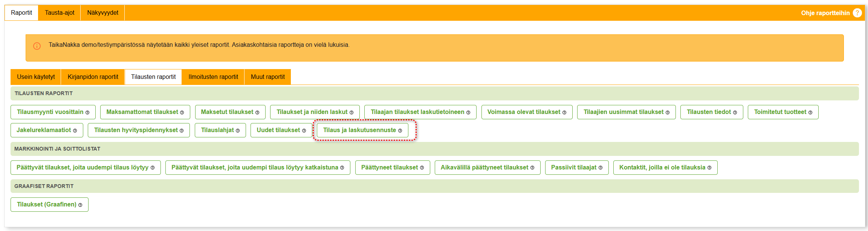Open the Tilaus ja laskutusennuste report

tap(362, 130)
